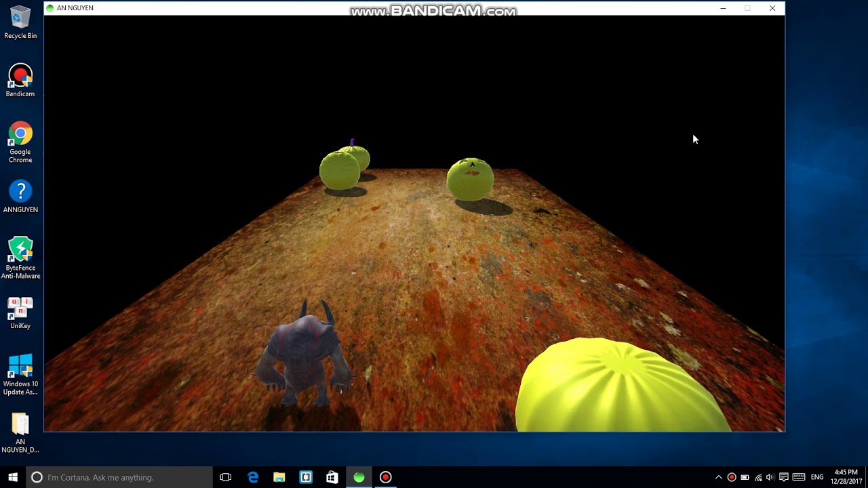Image resolution: width=868 pixels, height=488 pixels.
Task: Open the Recycle Bin desktop icon
Action: click(x=20, y=22)
